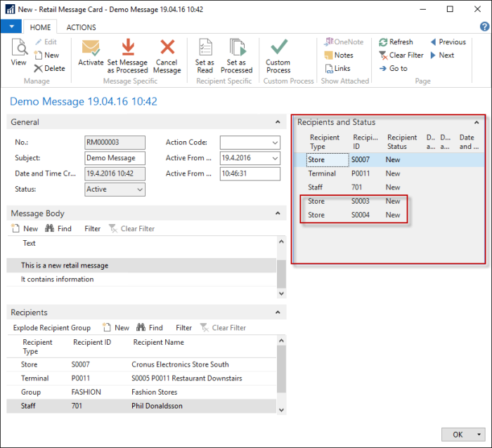
Task: Click Explode Recipient Group
Action: click(x=51, y=328)
